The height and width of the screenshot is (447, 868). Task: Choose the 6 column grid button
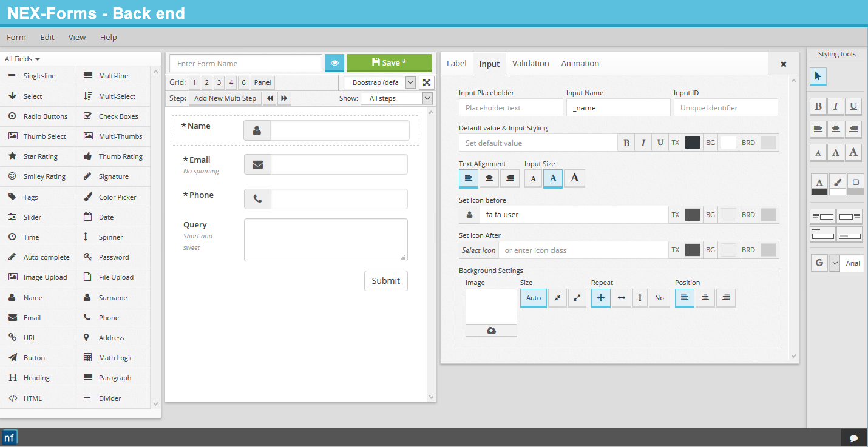coord(243,82)
